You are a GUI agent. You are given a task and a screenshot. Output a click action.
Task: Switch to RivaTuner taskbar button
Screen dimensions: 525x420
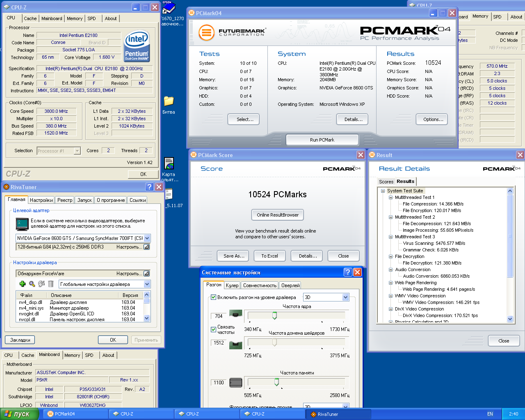pyautogui.click(x=338, y=414)
